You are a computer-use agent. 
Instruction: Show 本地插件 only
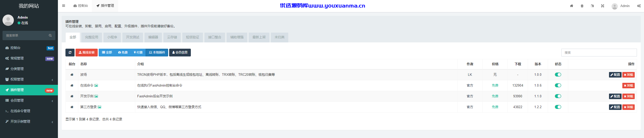coord(157,52)
